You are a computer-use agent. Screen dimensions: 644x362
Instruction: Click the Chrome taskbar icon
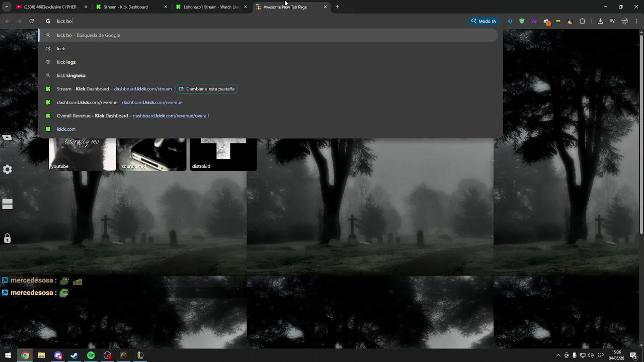pos(25,355)
